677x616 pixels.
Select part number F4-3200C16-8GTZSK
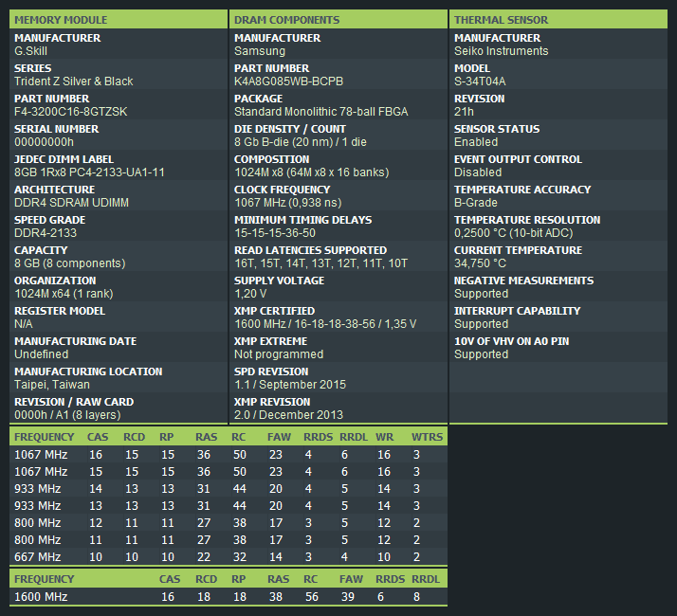pyautogui.click(x=71, y=112)
